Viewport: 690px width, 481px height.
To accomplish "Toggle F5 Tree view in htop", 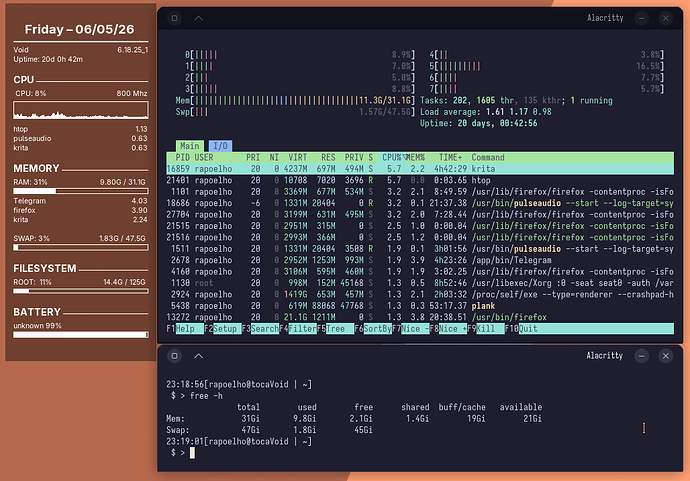I will point(335,329).
